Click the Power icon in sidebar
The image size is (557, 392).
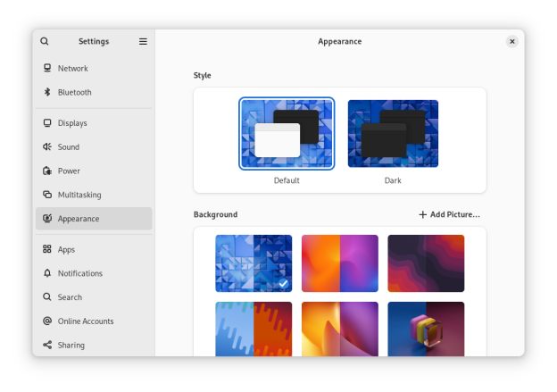point(47,171)
